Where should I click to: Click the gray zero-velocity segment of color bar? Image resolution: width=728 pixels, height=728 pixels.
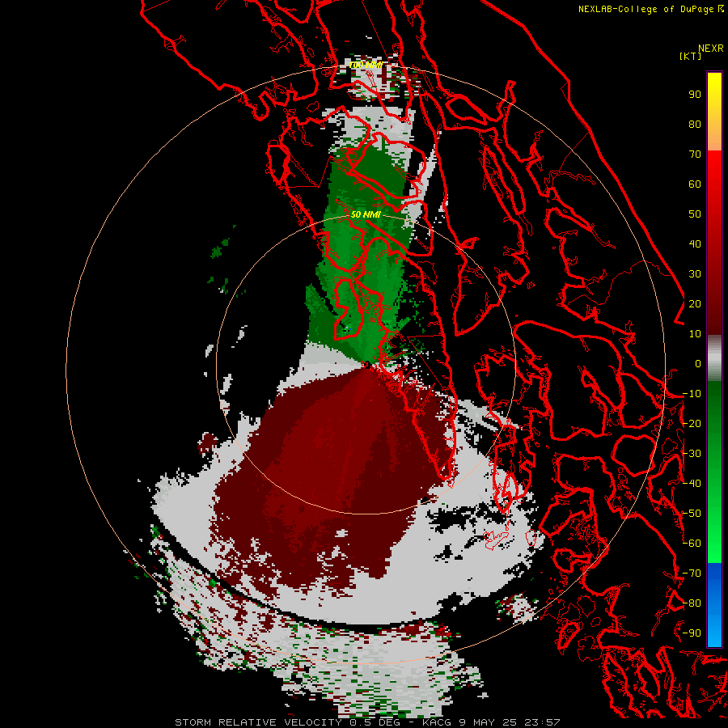click(714, 358)
